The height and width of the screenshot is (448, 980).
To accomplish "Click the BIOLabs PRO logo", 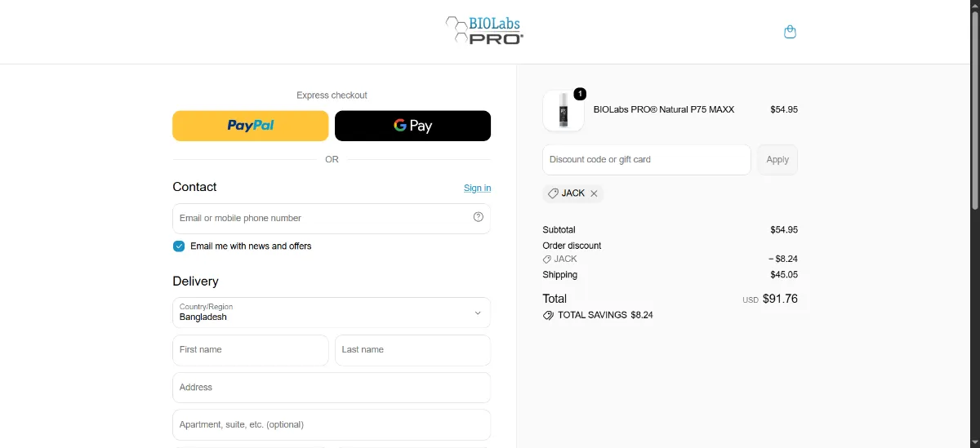I will click(484, 30).
